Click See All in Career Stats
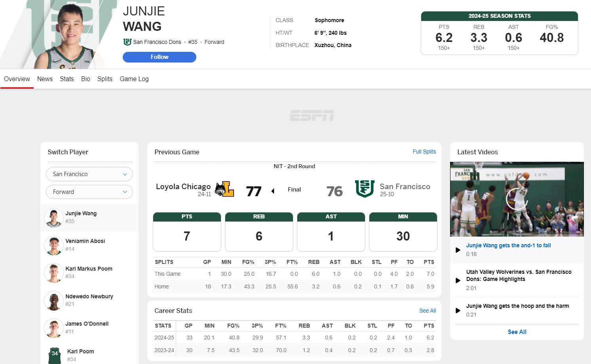 (x=427, y=311)
